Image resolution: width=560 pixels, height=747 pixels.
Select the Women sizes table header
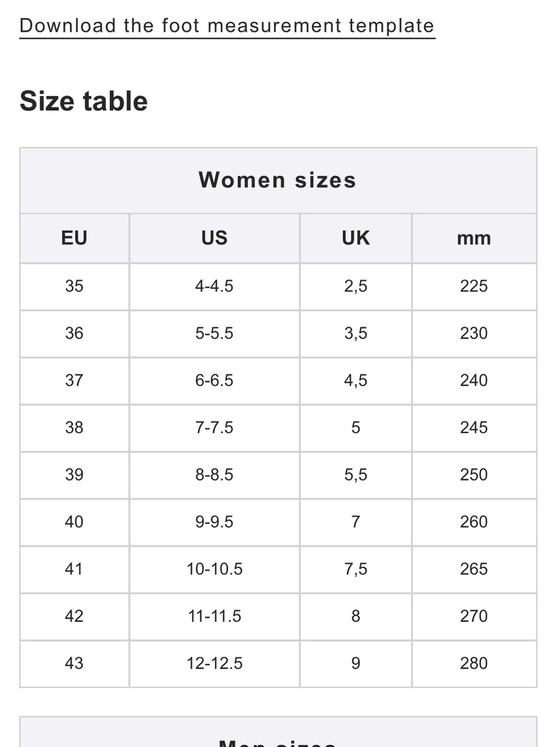tap(278, 180)
